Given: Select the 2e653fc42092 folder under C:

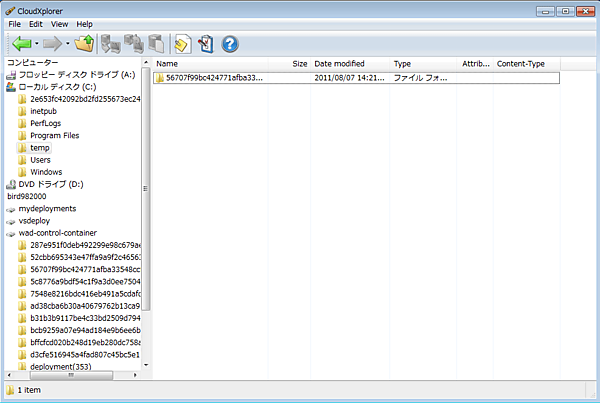Looking at the screenshot, I should coord(79,99).
